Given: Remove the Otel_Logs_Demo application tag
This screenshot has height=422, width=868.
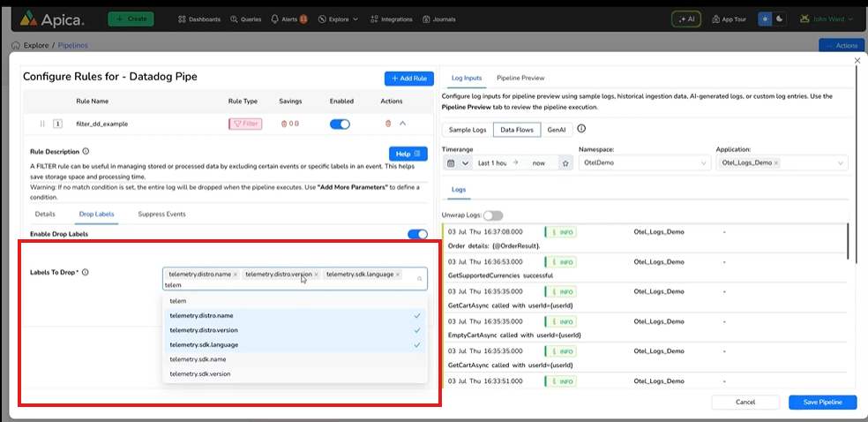Looking at the screenshot, I should (x=776, y=163).
